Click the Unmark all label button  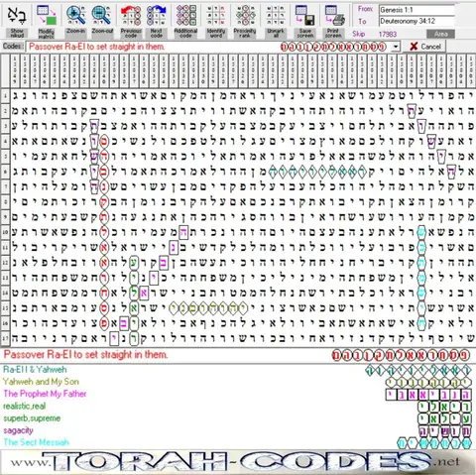click(x=276, y=33)
